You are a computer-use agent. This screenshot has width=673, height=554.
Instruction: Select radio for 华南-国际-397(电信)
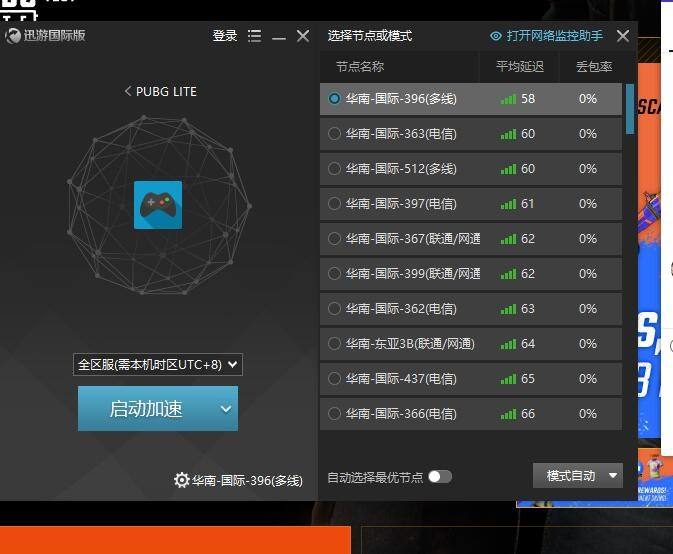(x=334, y=203)
